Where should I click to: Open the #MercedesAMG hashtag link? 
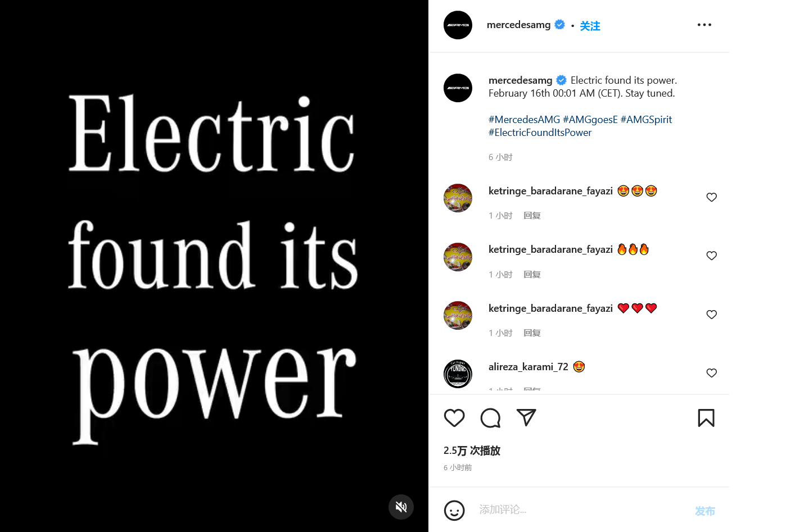[x=524, y=120]
